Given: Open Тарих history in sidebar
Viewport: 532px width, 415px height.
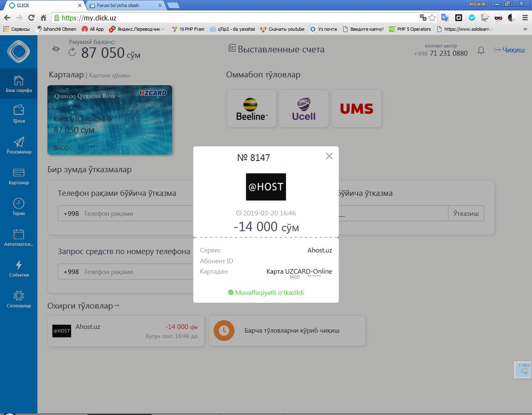Looking at the screenshot, I should tap(19, 206).
